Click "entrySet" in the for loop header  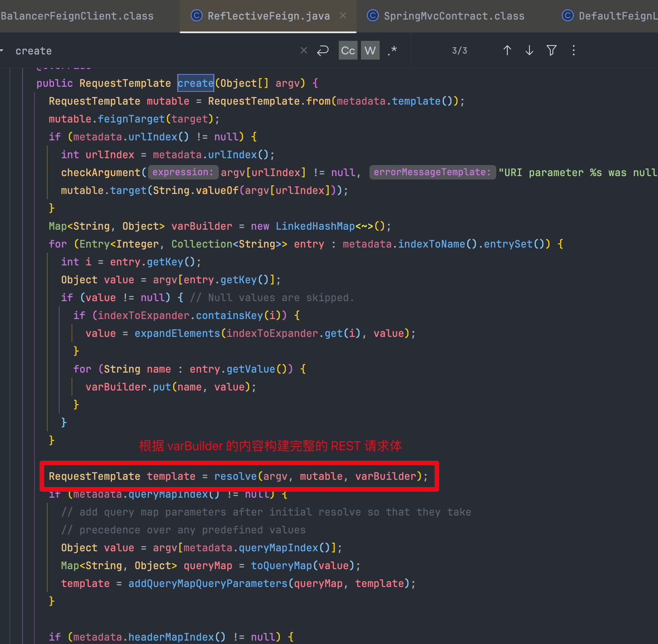coord(508,244)
